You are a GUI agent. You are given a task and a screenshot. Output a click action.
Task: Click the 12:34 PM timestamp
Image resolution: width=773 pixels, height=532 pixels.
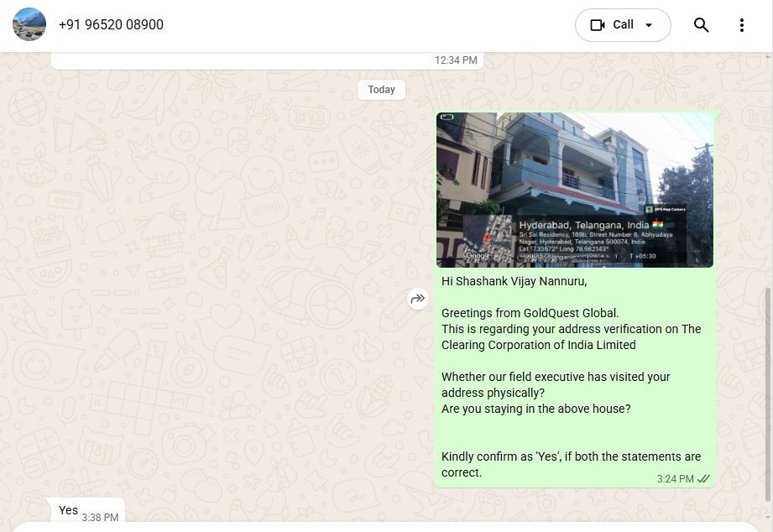(x=456, y=60)
